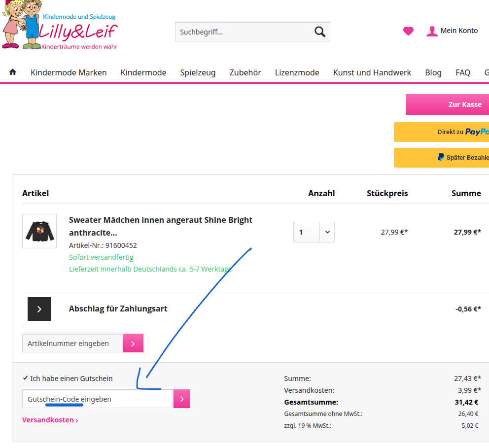Open the Spielzeug menu item

point(198,72)
